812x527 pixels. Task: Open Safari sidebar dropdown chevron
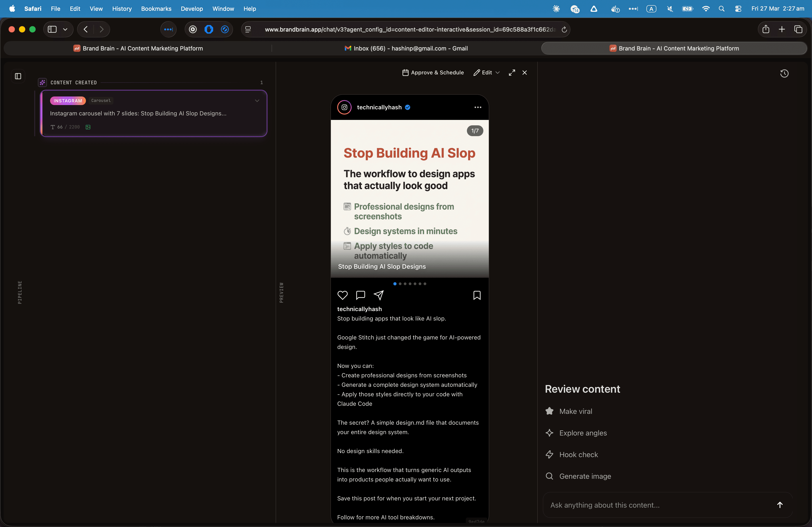[65, 29]
